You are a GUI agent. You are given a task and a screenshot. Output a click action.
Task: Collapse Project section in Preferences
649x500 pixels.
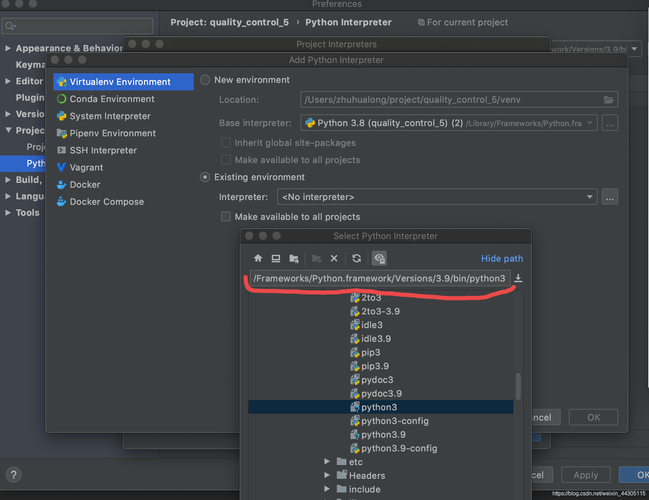coord(7,130)
